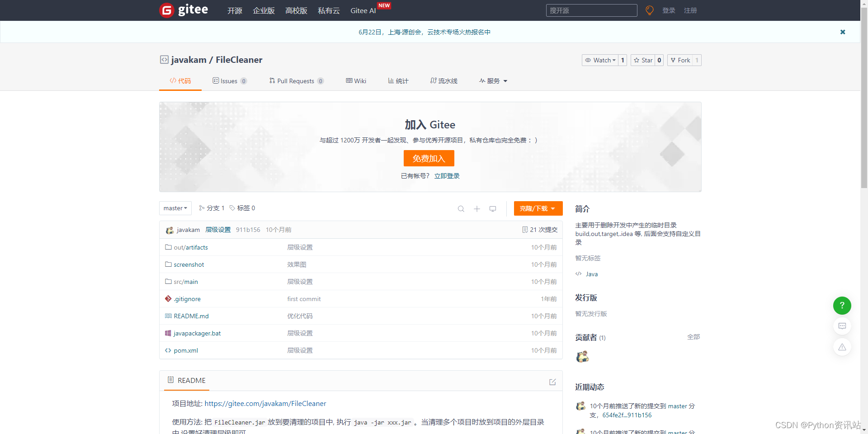Click 高校版 in top navigation
Screen dimensions: 868x434
click(296, 10)
